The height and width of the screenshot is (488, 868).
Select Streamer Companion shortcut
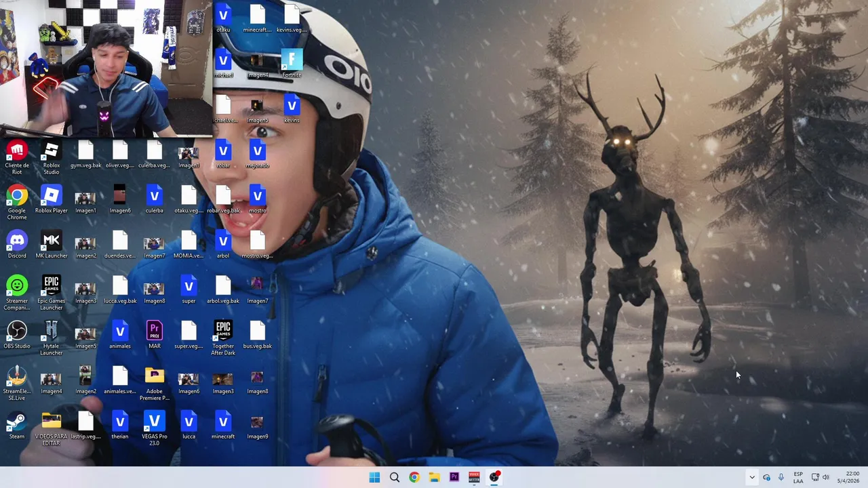pyautogui.click(x=17, y=293)
